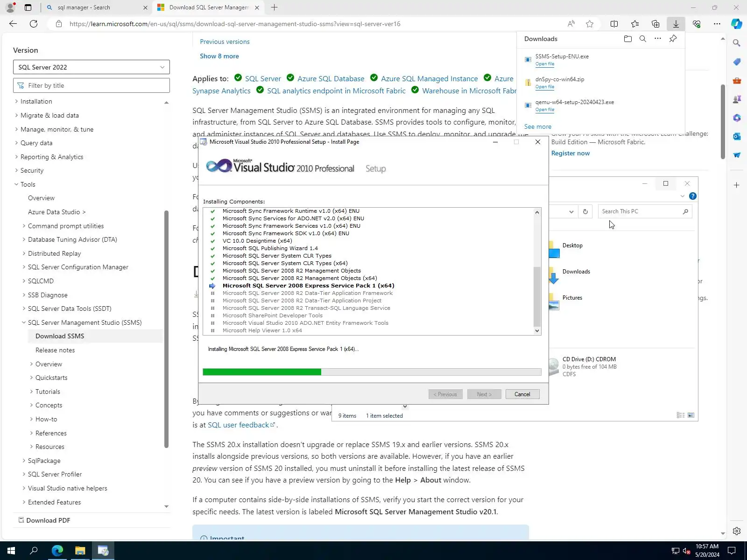
Task: Click See more in Downloads panel
Action: 538,126
